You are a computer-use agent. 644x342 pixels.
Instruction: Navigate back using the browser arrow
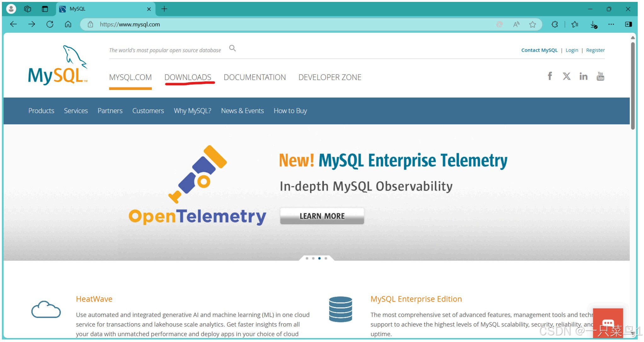click(x=13, y=24)
